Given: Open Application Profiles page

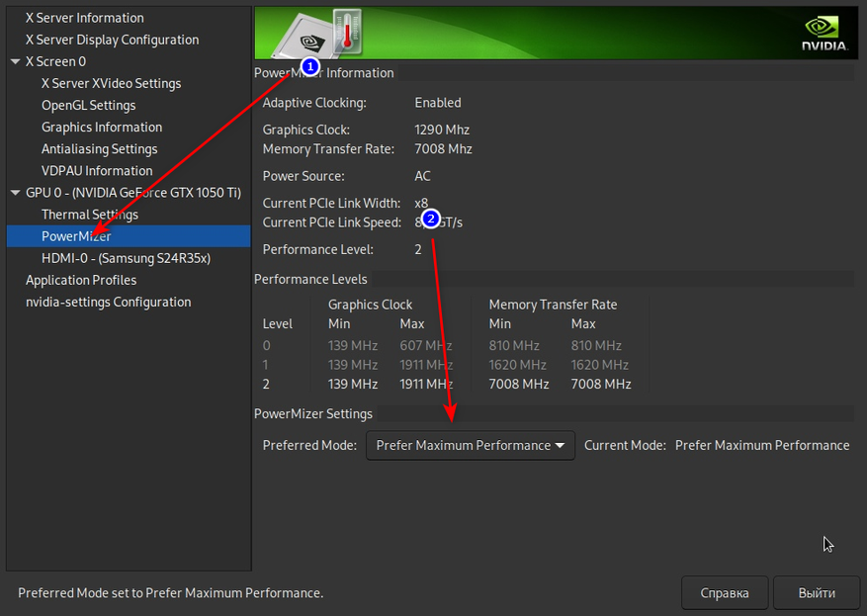Looking at the screenshot, I should [x=81, y=280].
